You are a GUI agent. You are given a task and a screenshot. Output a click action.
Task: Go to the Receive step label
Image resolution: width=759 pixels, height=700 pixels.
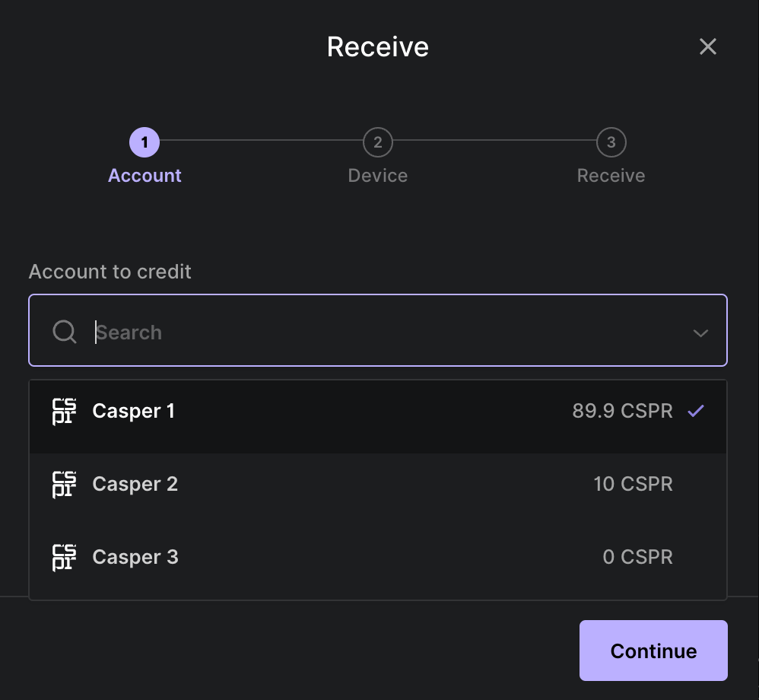[x=611, y=175]
